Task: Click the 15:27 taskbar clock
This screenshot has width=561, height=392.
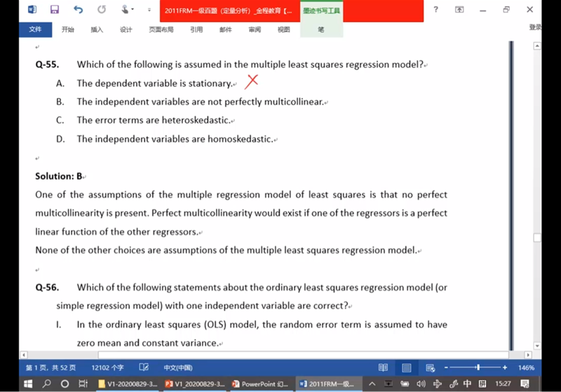Action: click(x=503, y=384)
